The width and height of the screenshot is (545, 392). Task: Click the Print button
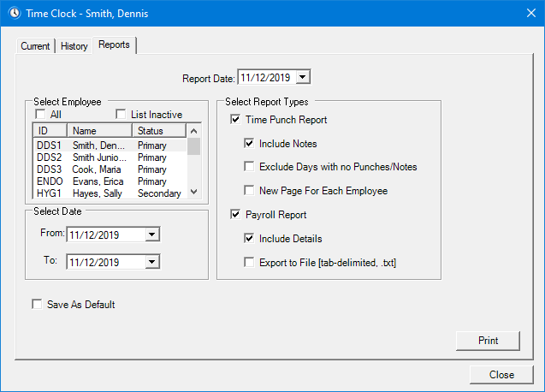[488, 341]
